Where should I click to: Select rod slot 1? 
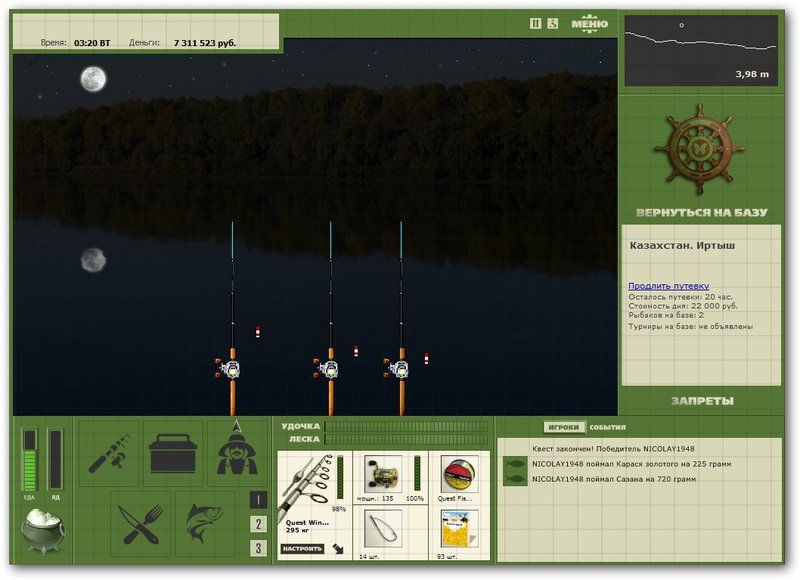tap(258, 500)
